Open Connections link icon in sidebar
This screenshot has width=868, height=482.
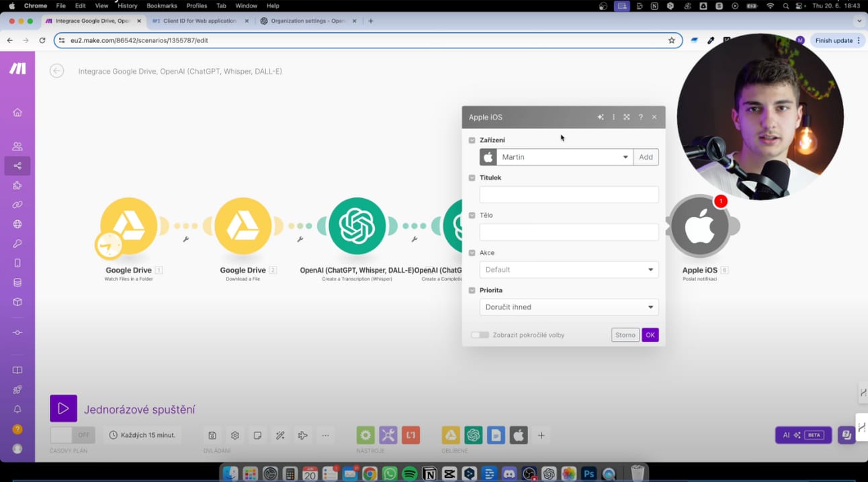(x=17, y=205)
